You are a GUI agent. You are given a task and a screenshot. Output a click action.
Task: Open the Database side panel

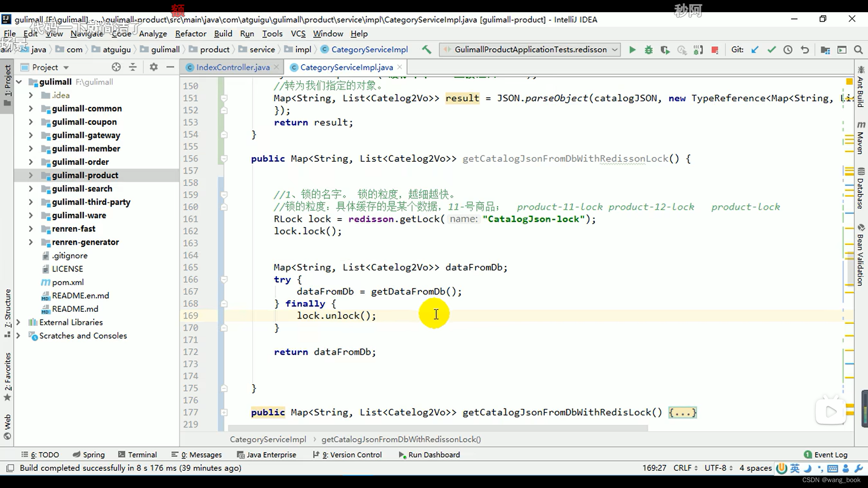point(860,188)
